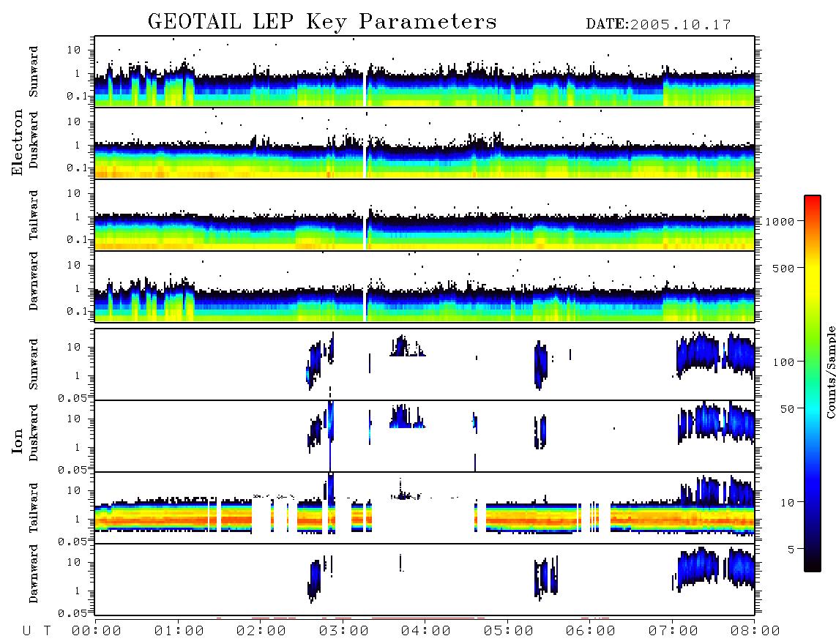Click the 07:00 time tick label
Image resolution: width=836 pixels, height=644 pixels.
coord(673,631)
